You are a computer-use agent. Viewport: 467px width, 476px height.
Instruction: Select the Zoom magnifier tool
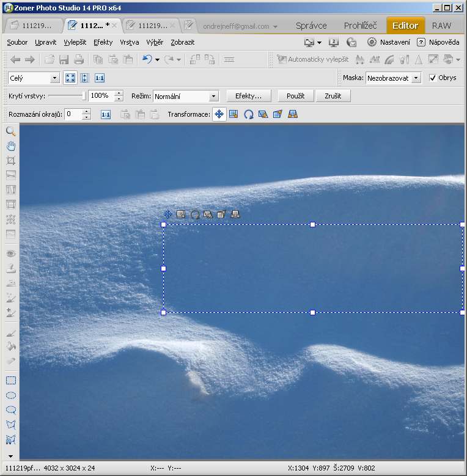click(x=10, y=131)
